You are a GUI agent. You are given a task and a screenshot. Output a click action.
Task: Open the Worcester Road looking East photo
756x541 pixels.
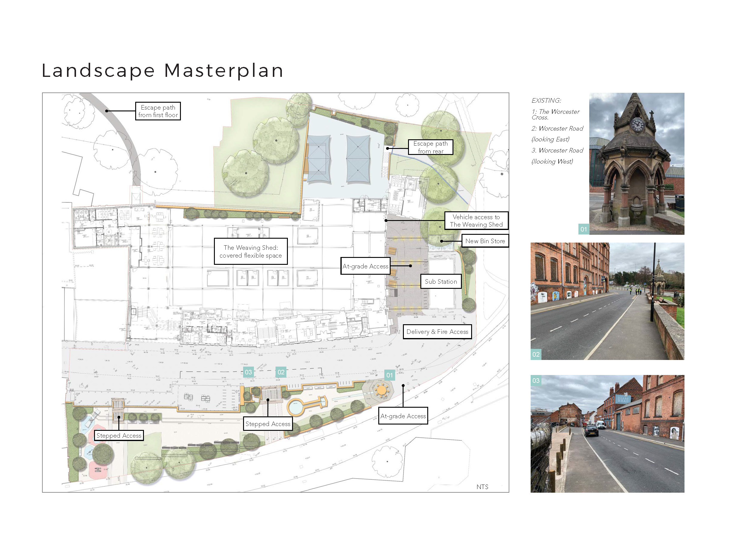(607, 301)
